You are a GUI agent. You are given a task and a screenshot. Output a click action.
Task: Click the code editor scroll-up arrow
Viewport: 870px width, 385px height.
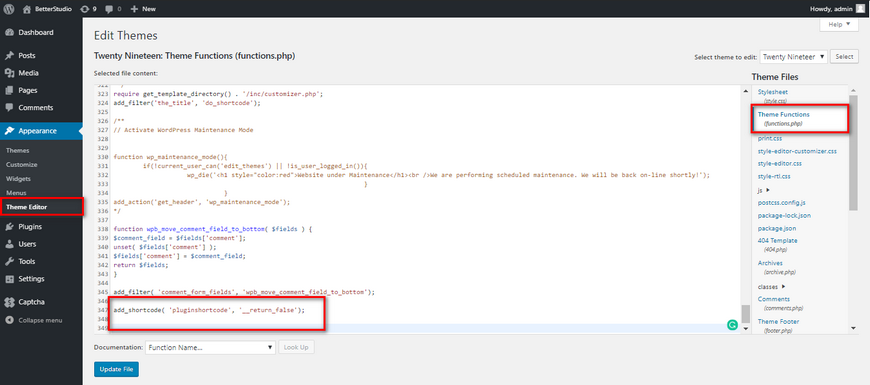tap(745, 90)
